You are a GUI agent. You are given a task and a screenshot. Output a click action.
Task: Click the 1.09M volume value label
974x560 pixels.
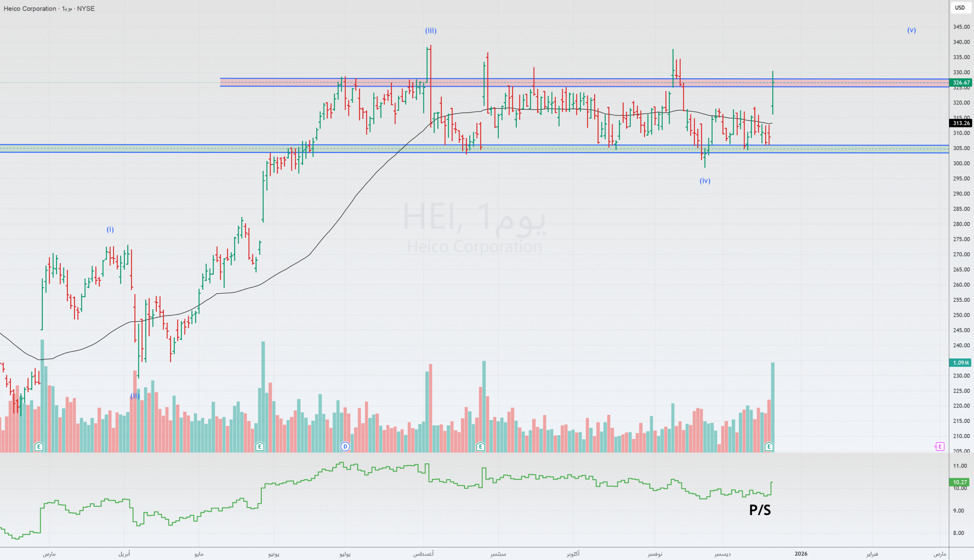[x=961, y=363]
